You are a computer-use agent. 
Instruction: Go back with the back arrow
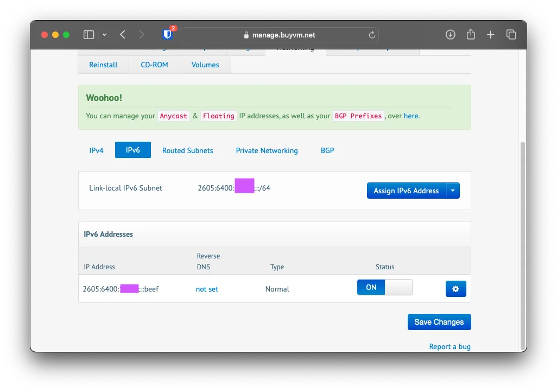coord(123,35)
